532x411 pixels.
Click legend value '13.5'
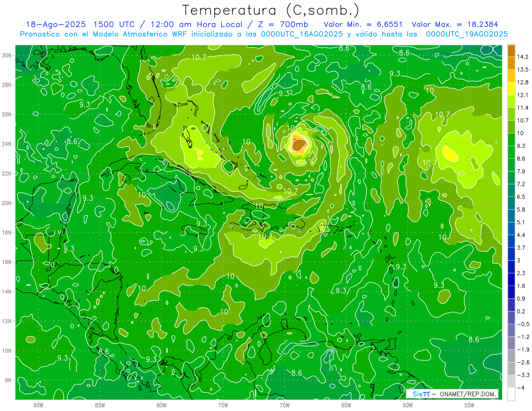tap(523, 70)
